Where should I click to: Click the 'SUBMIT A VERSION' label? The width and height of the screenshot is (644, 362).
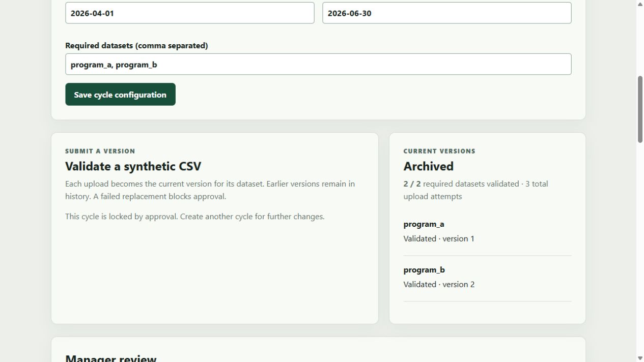click(100, 151)
